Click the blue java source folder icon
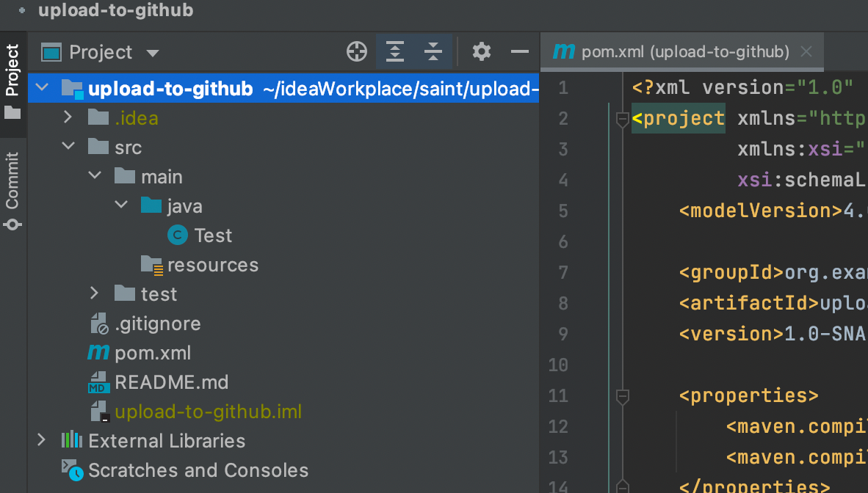 pos(151,205)
